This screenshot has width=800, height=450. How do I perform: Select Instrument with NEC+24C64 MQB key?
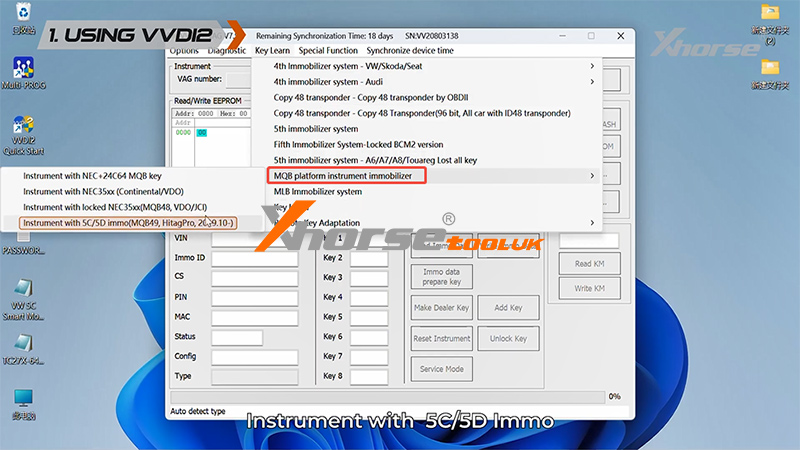coord(92,176)
